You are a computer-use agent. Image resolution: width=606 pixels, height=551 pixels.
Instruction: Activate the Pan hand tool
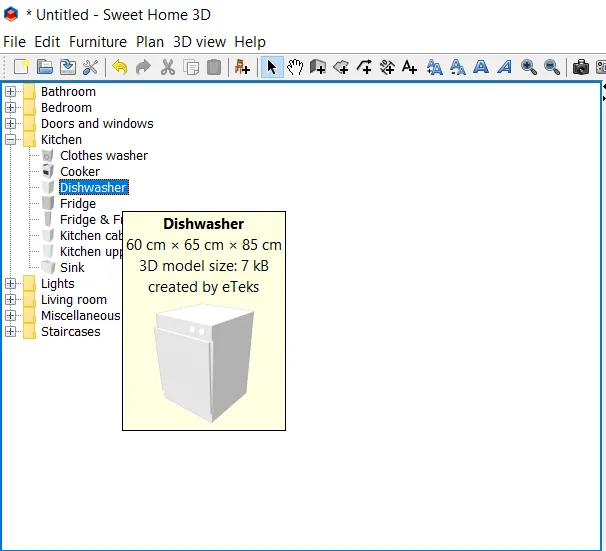click(295, 67)
